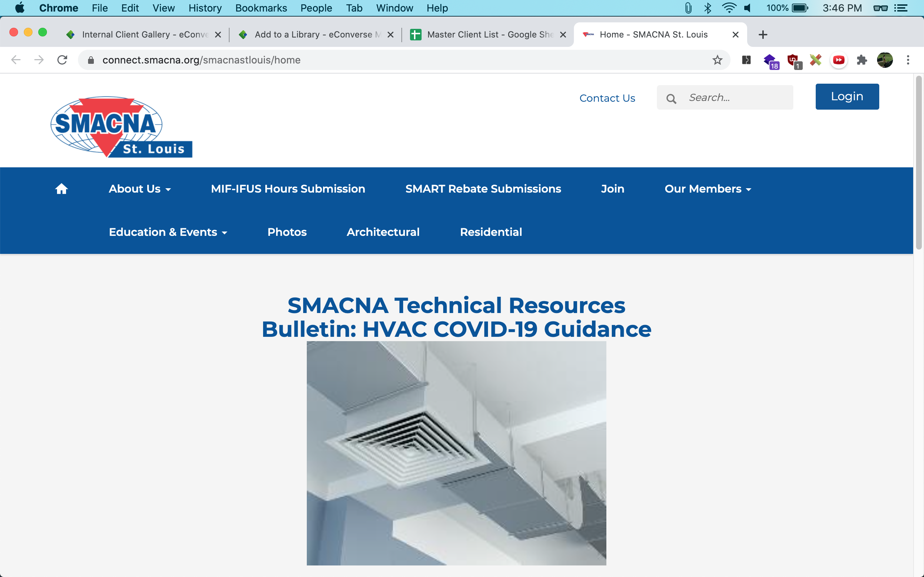
Task: Expand the About Us dropdown
Action: [140, 189]
